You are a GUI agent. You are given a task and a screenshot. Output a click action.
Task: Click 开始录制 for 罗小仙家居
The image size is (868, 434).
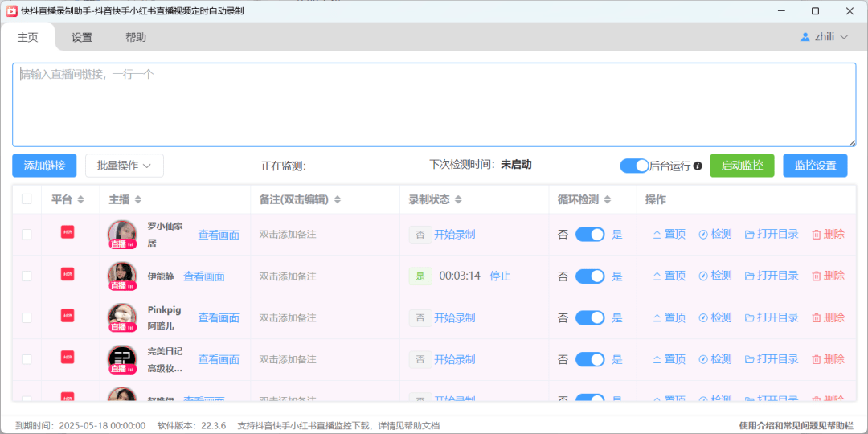point(454,234)
